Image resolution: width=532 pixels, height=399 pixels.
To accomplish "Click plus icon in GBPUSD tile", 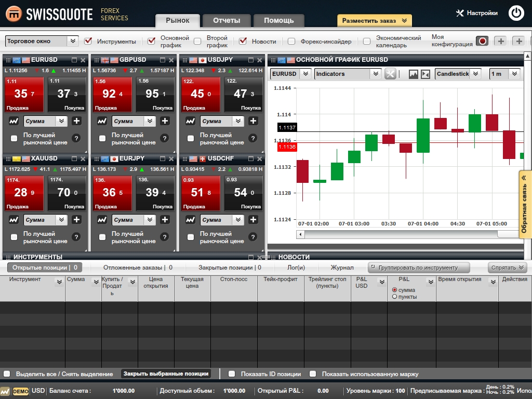I will 165,121.
